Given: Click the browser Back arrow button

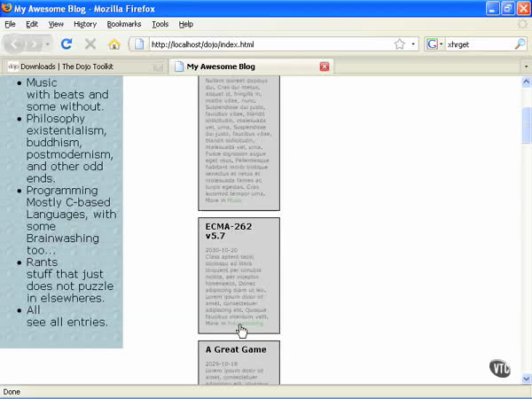Looking at the screenshot, I should 16,43.
